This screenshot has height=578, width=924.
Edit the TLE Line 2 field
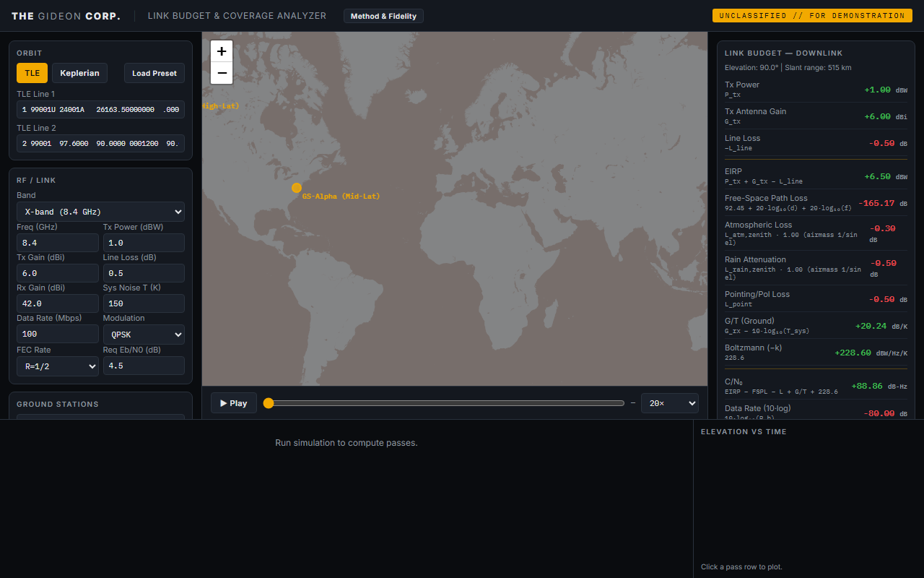100,144
